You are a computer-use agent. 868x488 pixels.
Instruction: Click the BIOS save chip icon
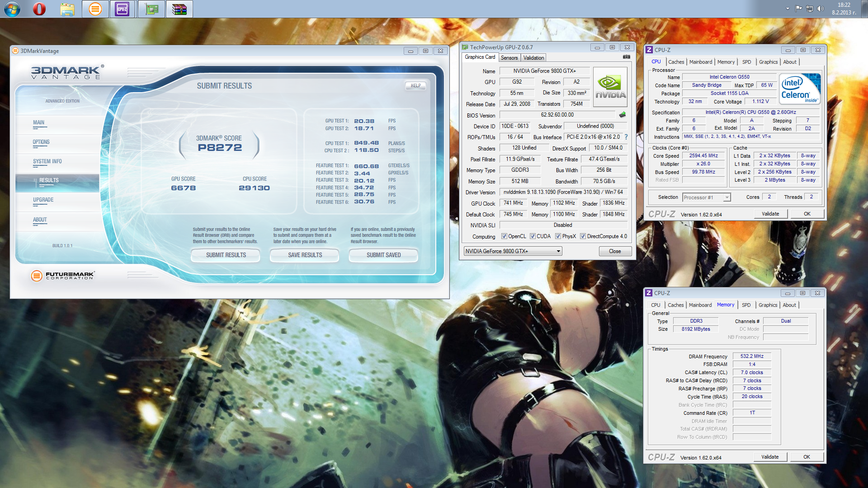tap(623, 115)
